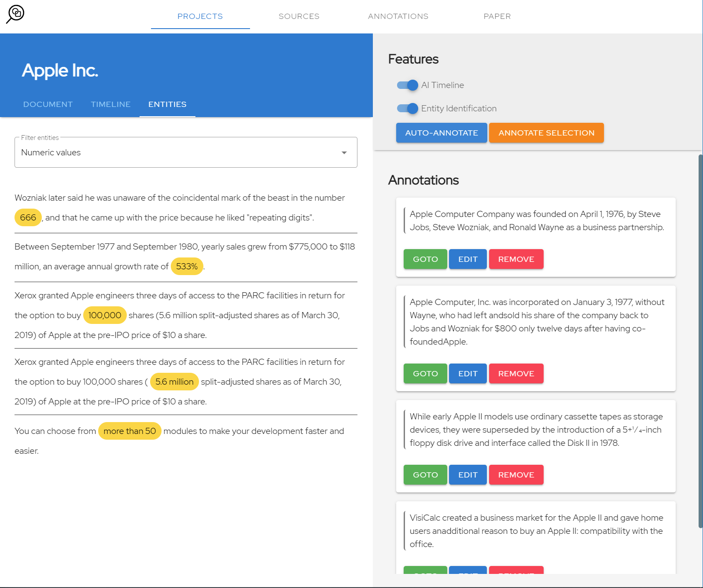Open the SOURCES tab
Screen dimensions: 703x588
[299, 16]
